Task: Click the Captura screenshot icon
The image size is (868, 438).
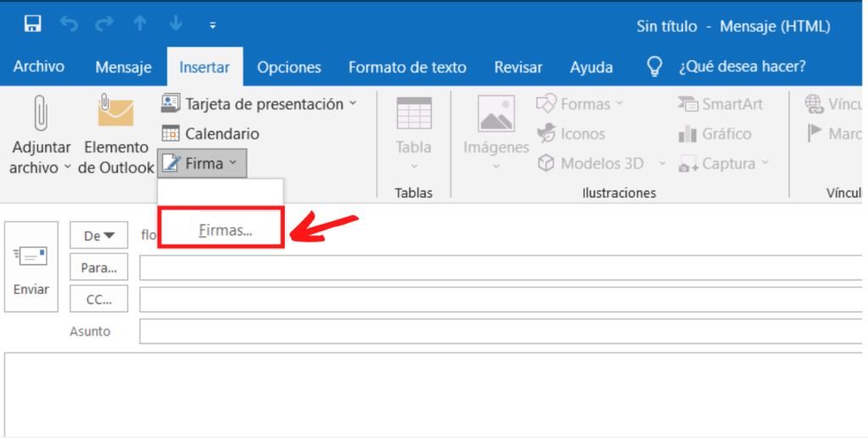Action: tap(688, 164)
